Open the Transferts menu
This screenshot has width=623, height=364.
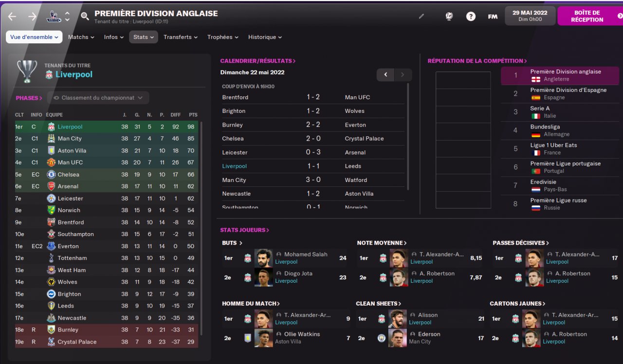pyautogui.click(x=181, y=37)
